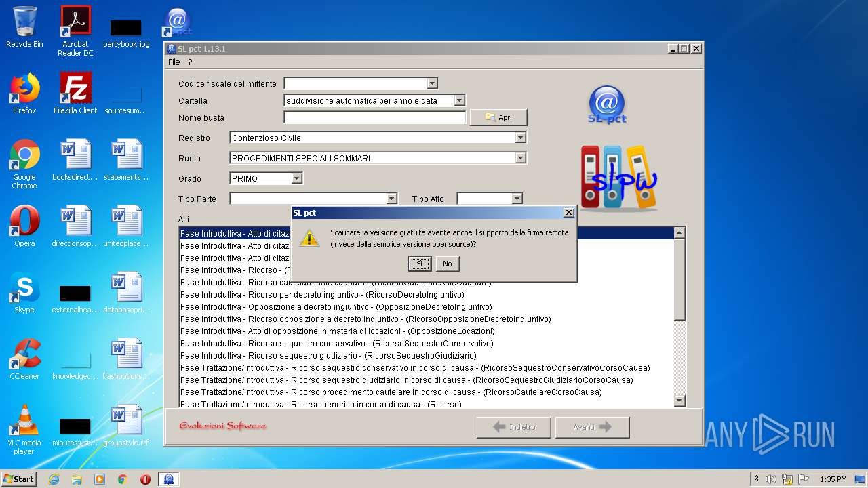Screen dimensions: 868x488
Task: Open the Tipo Parte dropdown
Action: (391, 199)
